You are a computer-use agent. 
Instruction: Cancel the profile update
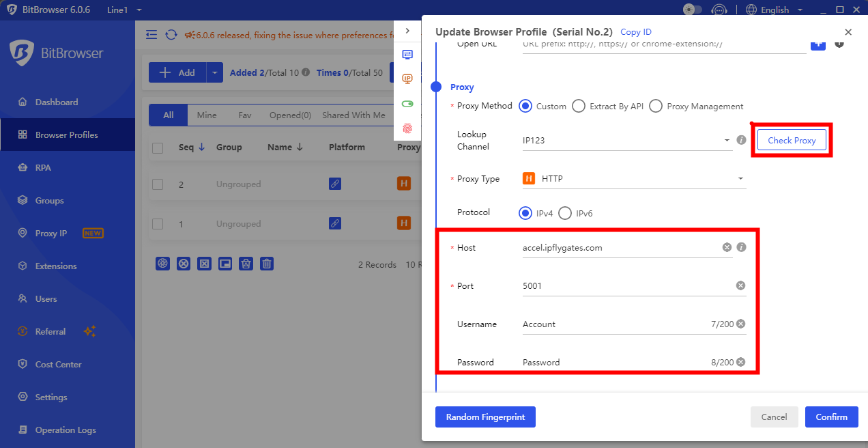point(774,417)
